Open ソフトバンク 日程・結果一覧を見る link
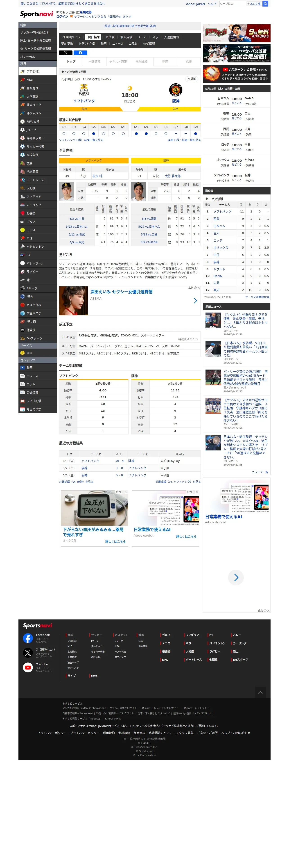The image size is (289, 868). pyautogui.click(x=81, y=140)
